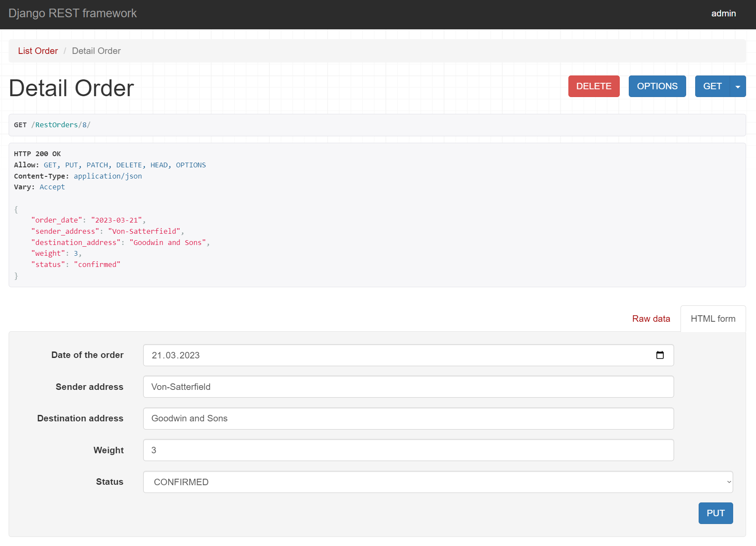Submit the form with the PUT button
Viewport: 756px width, 546px height.
[x=715, y=513]
